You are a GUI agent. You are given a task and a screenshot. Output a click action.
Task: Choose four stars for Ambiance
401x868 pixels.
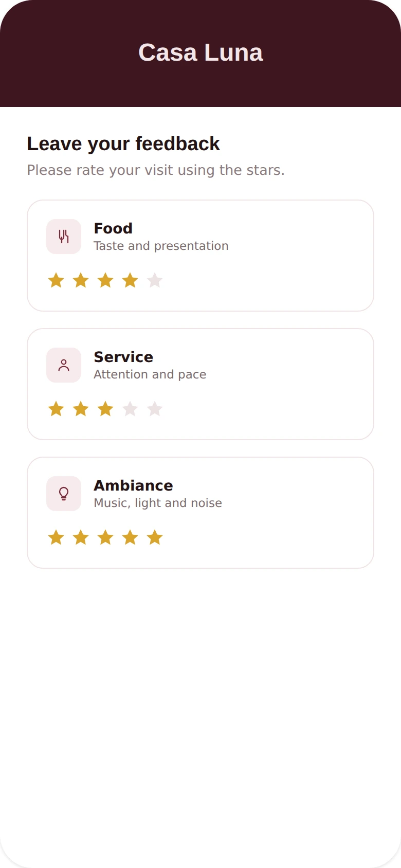(130, 538)
